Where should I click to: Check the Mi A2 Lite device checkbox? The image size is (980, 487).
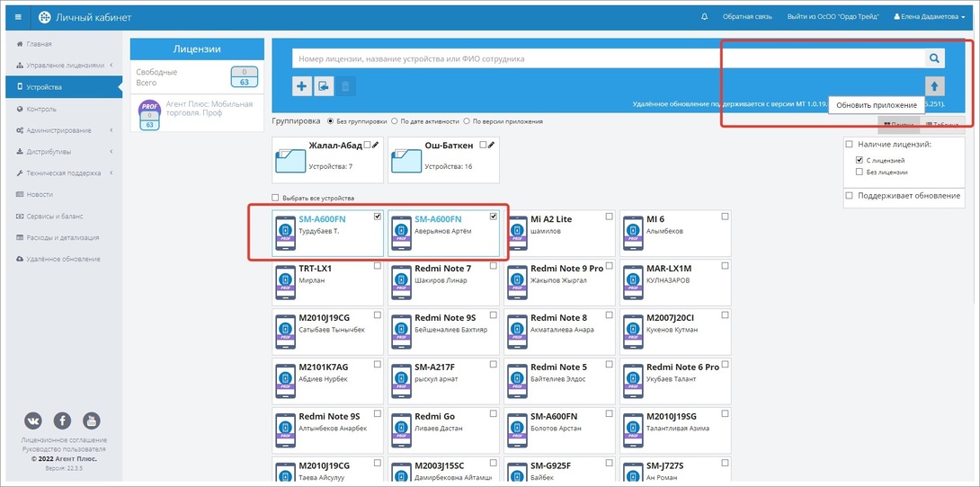click(610, 217)
